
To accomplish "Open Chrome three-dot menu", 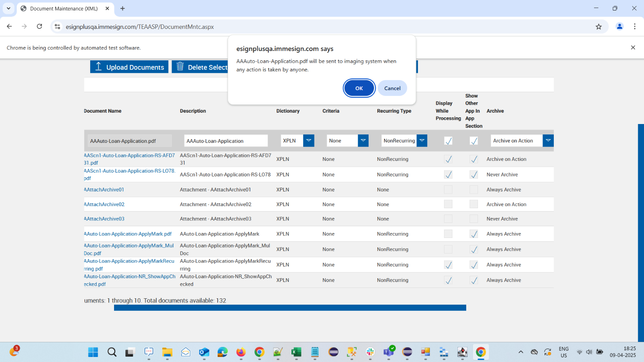I will click(635, 26).
